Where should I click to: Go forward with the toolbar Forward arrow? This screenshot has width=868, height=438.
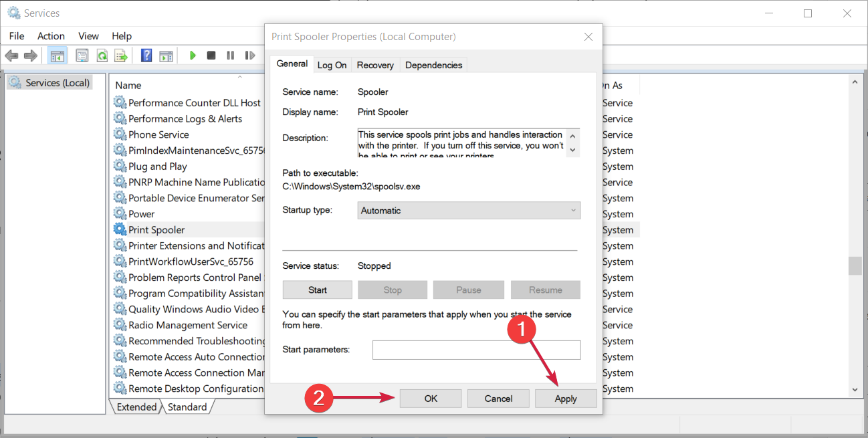point(30,56)
